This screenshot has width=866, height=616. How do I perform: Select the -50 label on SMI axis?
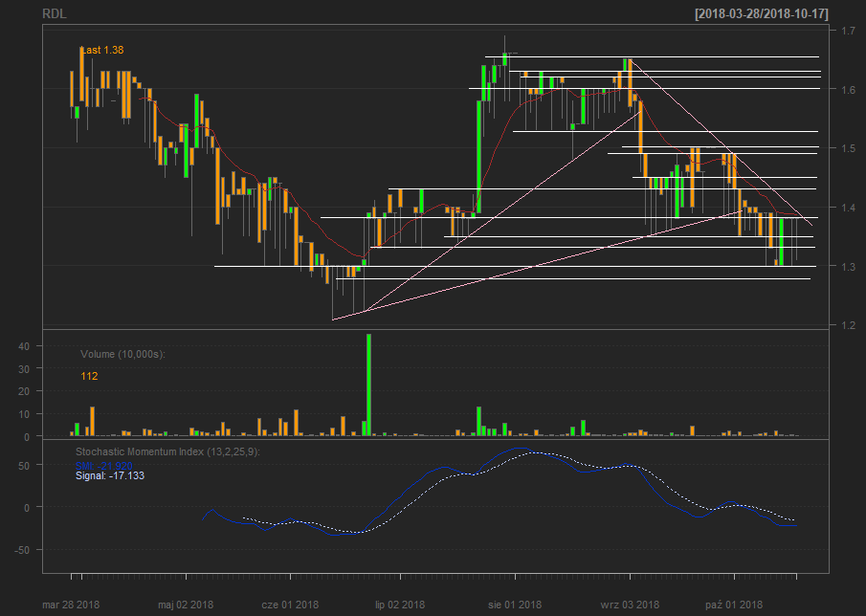[x=20, y=550]
